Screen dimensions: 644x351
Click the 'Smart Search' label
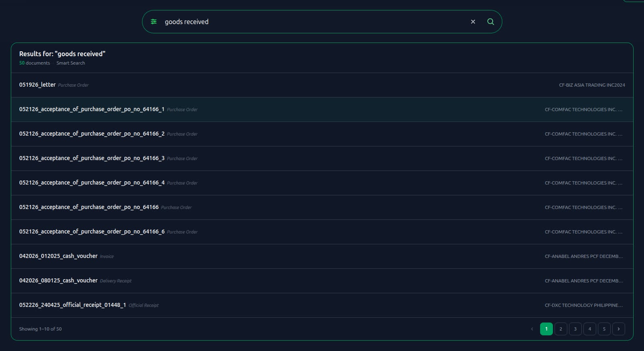pyautogui.click(x=71, y=63)
